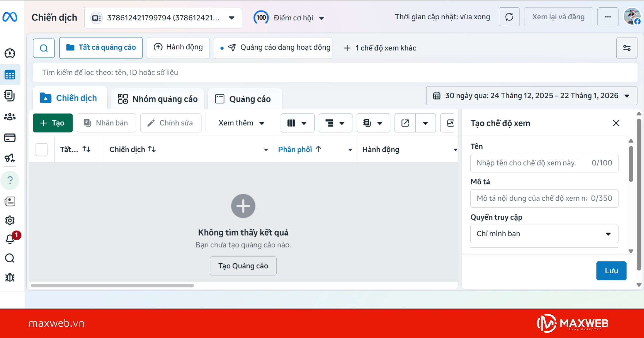644x338 pixels.
Task: Switch to the Nhóm quảng cáo tab
Action: pos(158,99)
